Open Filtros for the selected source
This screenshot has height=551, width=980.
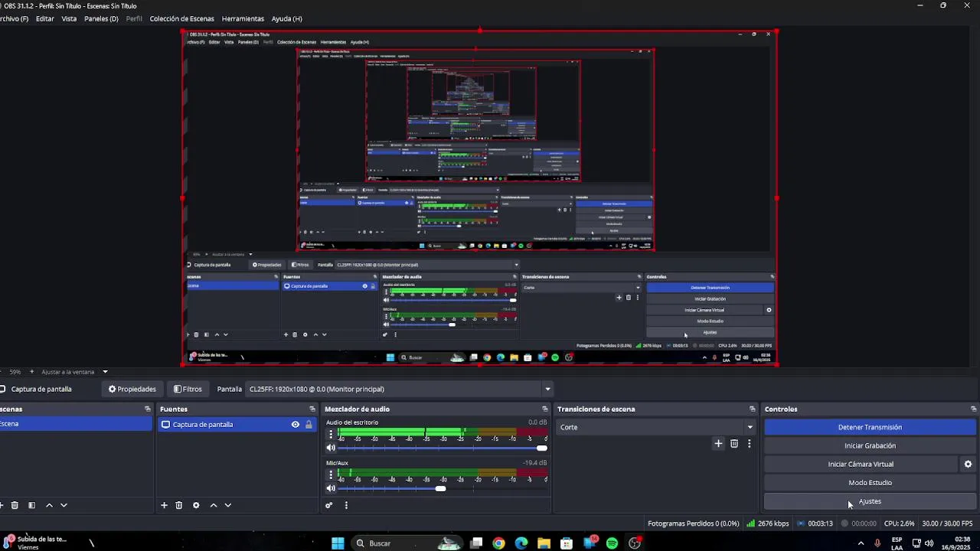pyautogui.click(x=188, y=389)
